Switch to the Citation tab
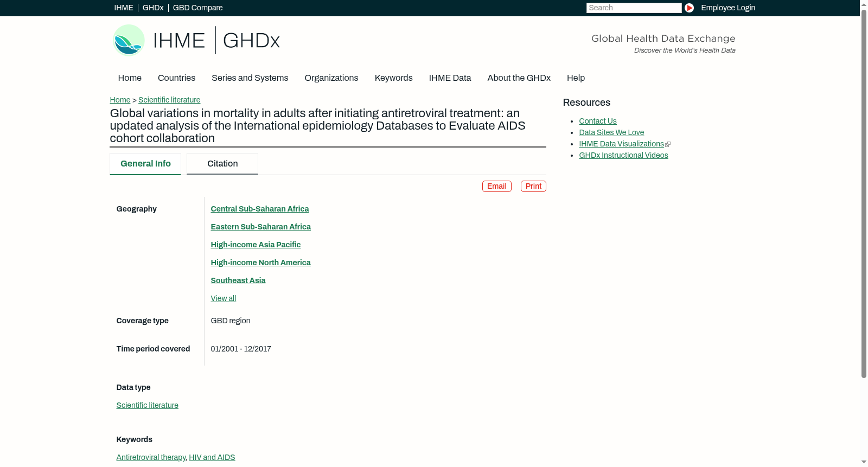 click(222, 164)
